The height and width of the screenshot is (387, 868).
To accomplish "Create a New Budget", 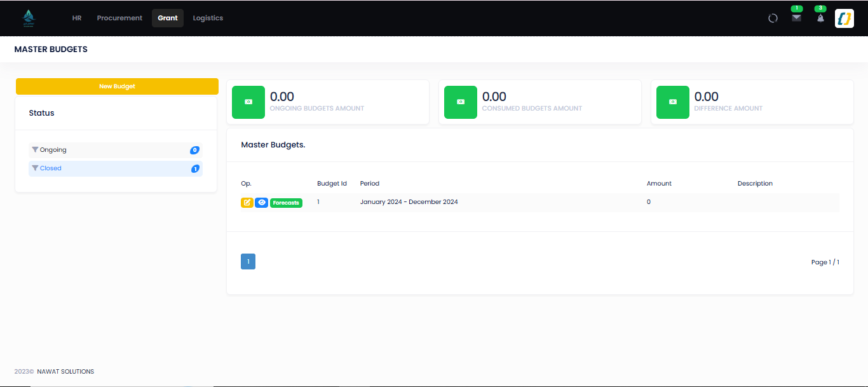I will (117, 86).
